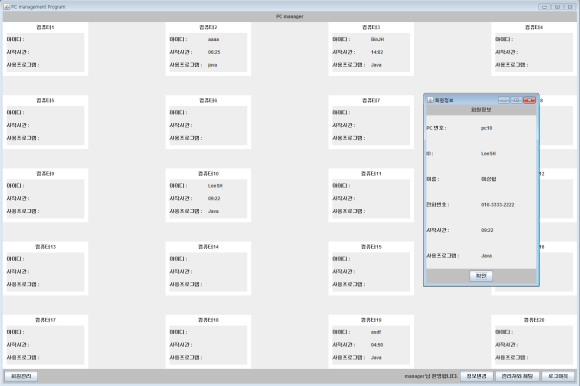
Task: Open 관리자와 채팅 chat button
Action: (517, 376)
